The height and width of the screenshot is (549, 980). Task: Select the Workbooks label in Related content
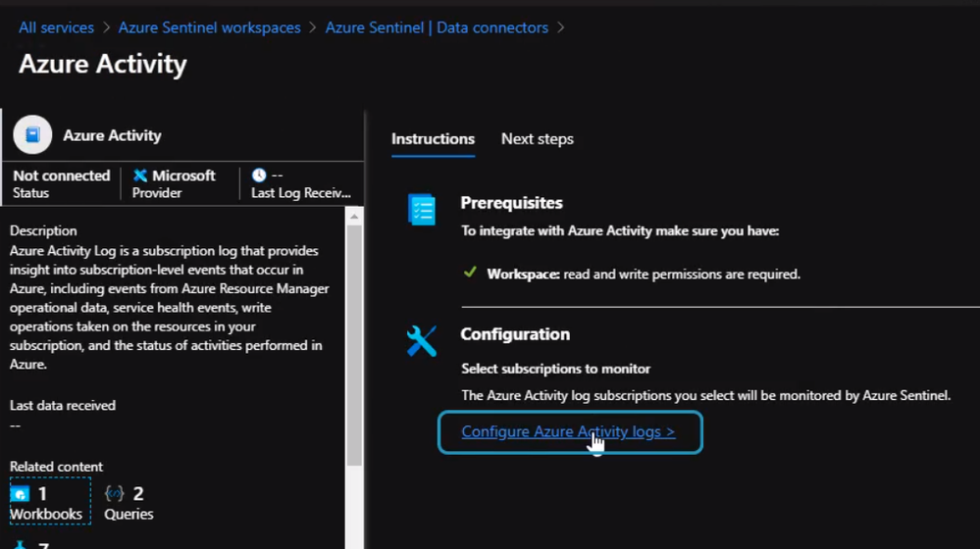(x=46, y=514)
